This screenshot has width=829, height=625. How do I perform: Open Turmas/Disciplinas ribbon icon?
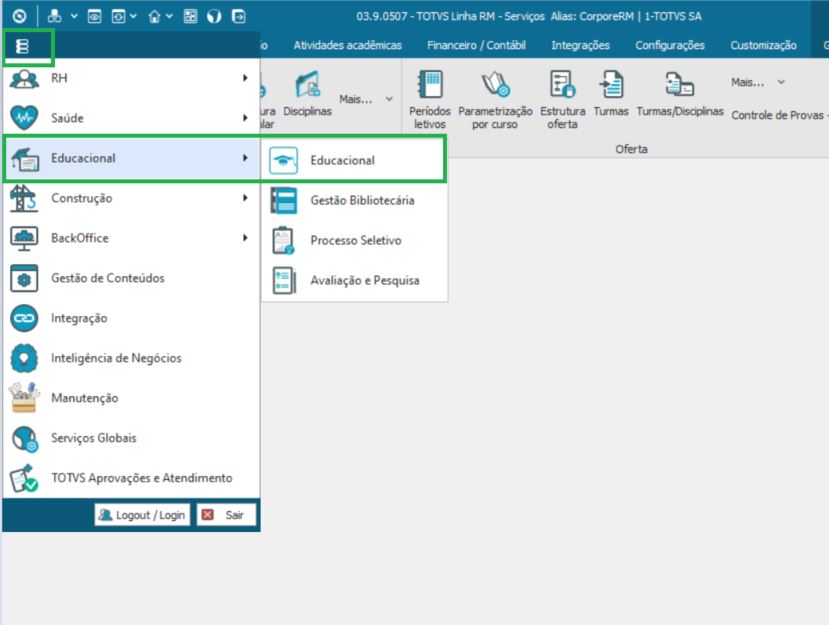pos(680,93)
